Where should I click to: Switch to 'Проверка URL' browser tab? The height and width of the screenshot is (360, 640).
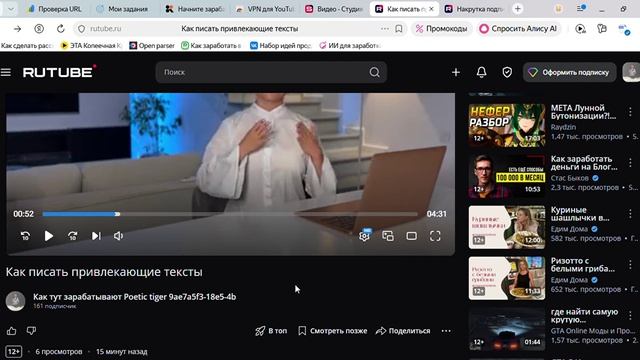click(x=55, y=9)
